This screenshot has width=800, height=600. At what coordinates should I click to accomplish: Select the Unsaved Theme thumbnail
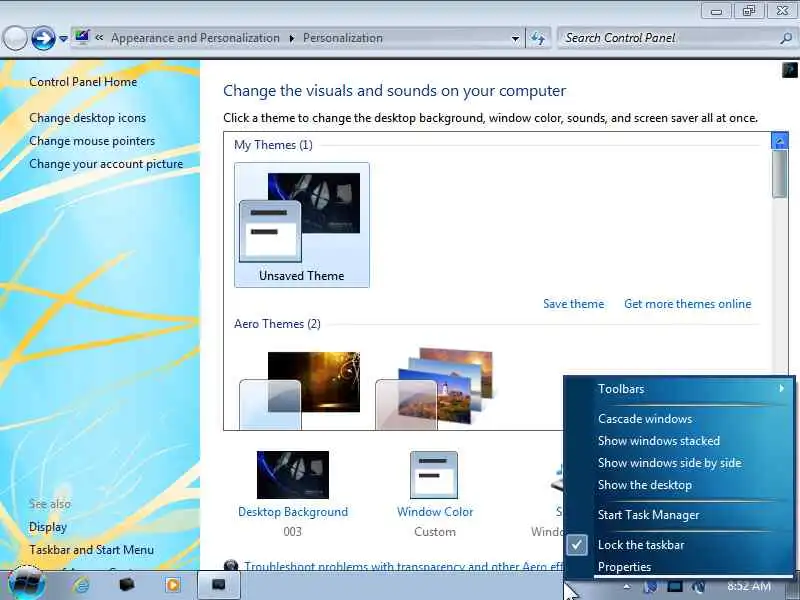(x=302, y=225)
